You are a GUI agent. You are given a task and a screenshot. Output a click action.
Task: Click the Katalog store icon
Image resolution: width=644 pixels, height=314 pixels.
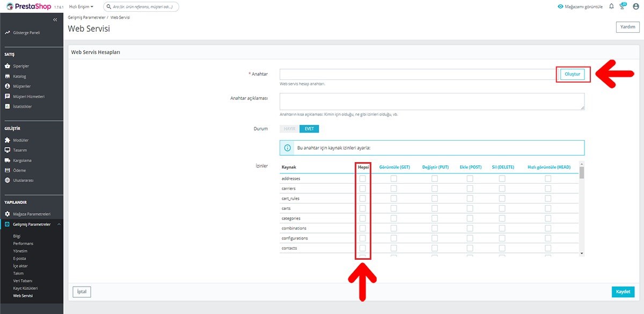[x=8, y=76]
